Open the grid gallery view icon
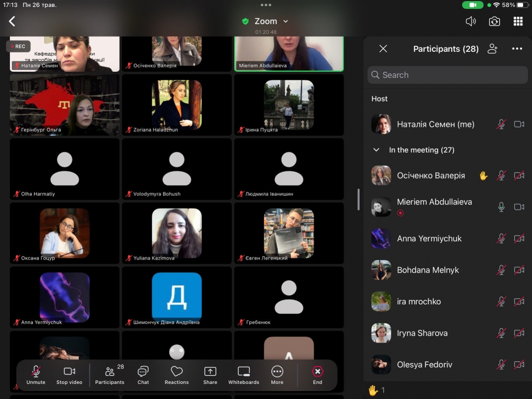This screenshot has height=399, width=532. click(518, 21)
